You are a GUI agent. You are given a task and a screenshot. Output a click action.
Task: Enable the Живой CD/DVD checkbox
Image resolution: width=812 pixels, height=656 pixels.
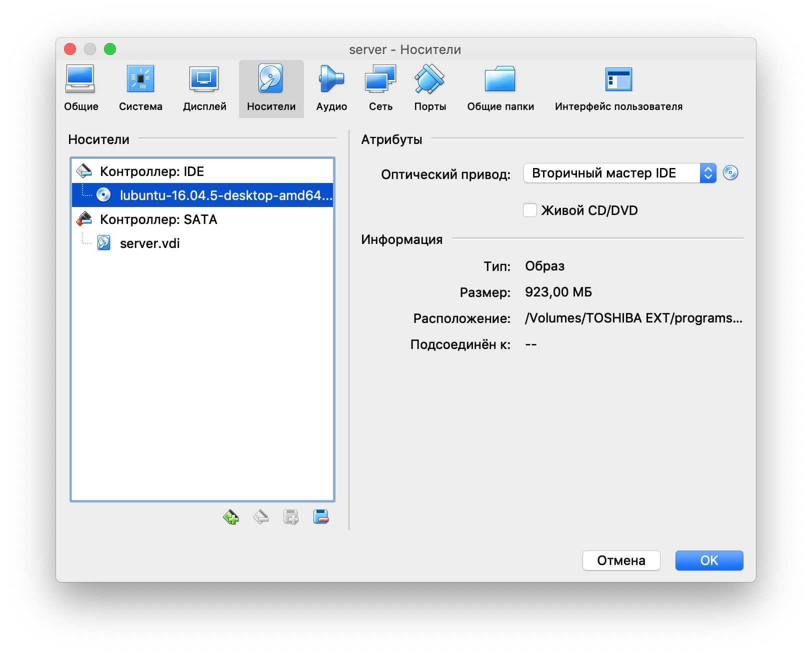coord(530,210)
